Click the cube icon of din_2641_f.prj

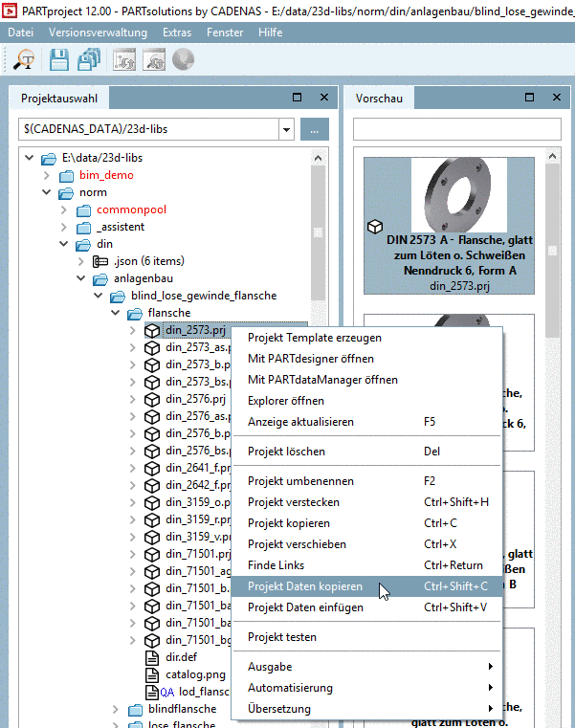coord(152,468)
